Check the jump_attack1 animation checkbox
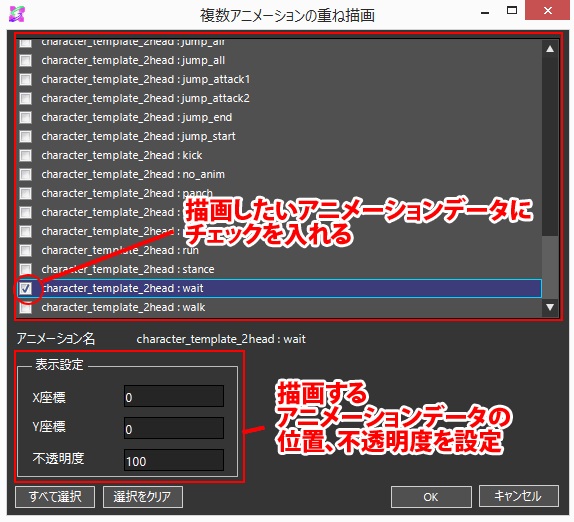This screenshot has width=574, height=522. pos(26,79)
